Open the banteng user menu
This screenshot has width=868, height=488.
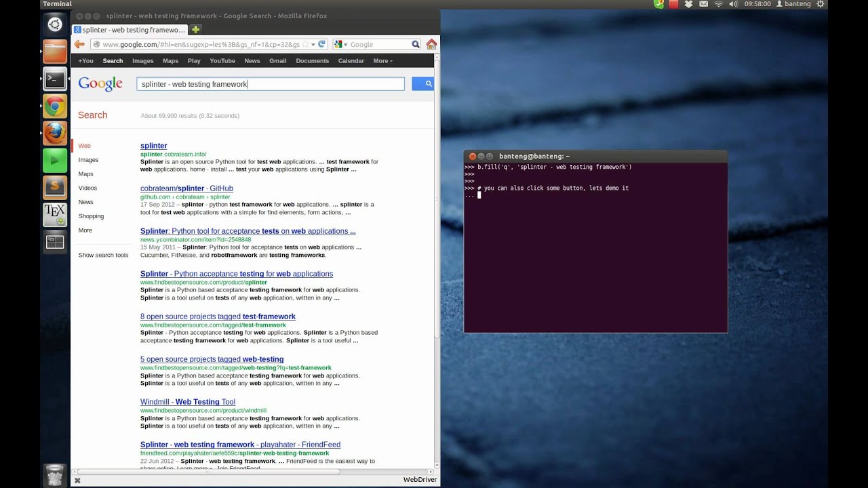point(793,4)
